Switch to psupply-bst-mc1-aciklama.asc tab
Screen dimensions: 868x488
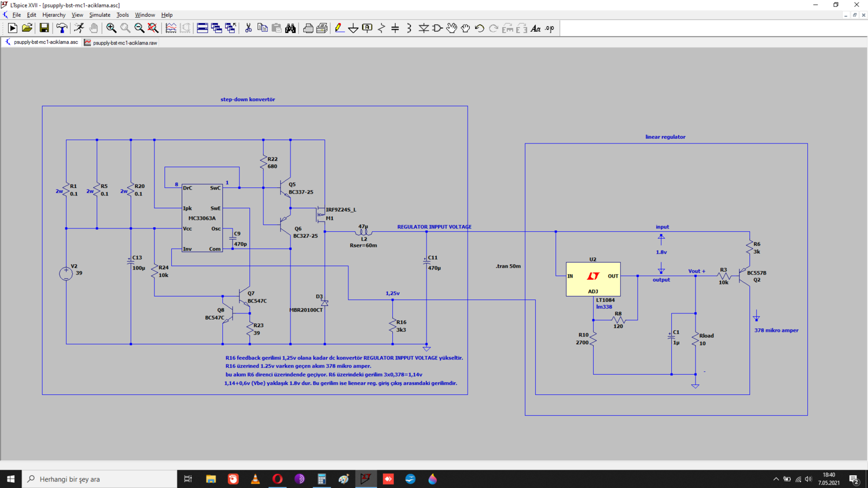[x=41, y=42]
